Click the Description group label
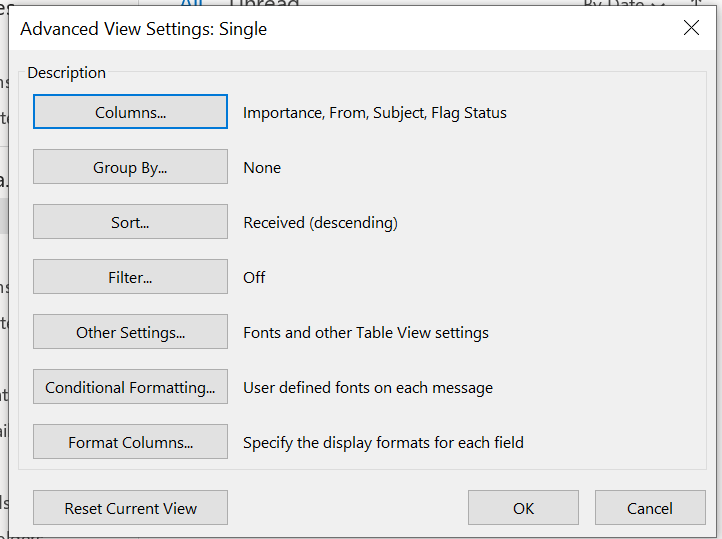722x539 pixels. (66, 73)
